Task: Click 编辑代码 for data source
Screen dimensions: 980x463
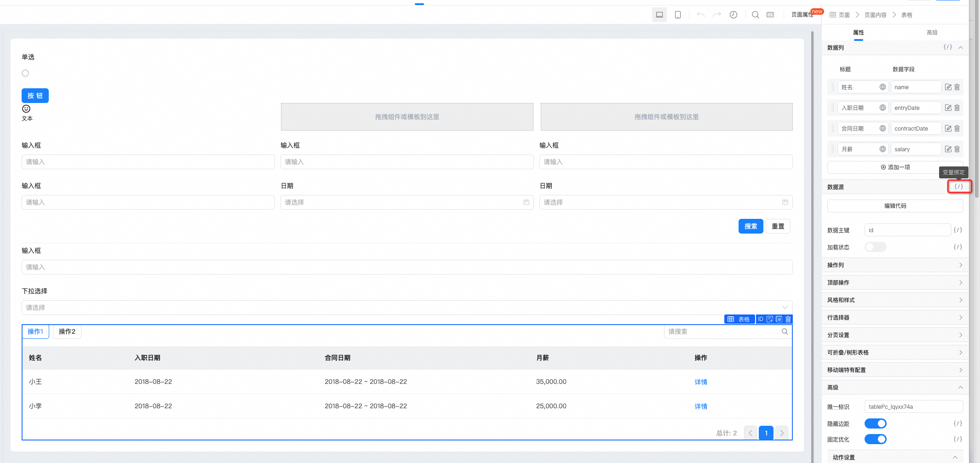Action: tap(895, 206)
